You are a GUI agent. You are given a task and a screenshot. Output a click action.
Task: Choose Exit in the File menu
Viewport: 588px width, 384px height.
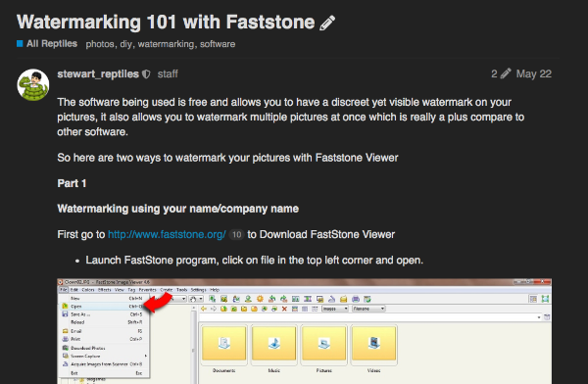click(105, 373)
